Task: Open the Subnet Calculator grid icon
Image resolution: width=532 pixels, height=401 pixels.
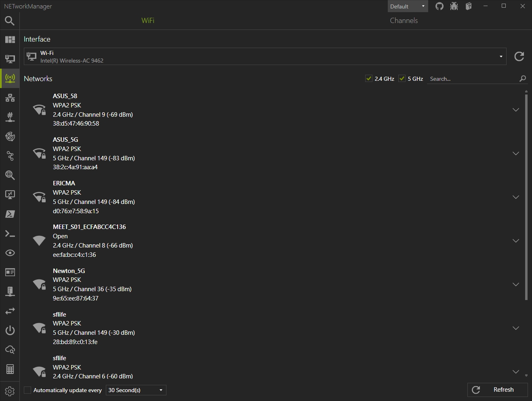Action: 10,369
